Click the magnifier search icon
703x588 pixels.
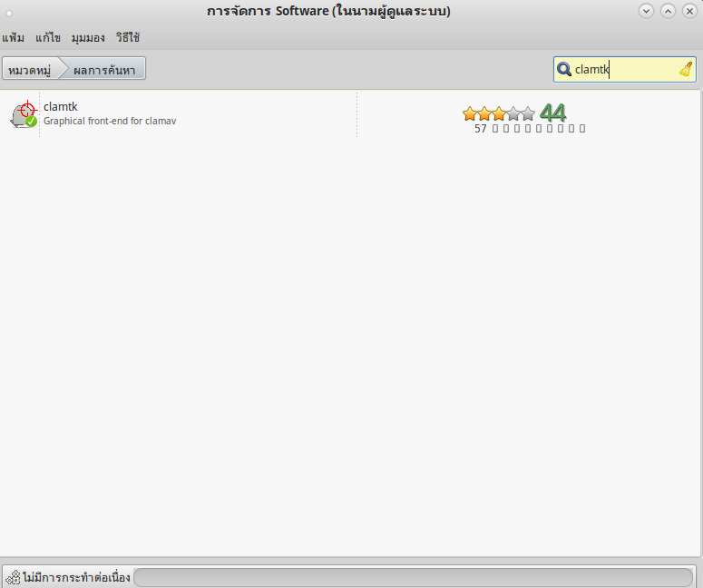click(x=563, y=69)
